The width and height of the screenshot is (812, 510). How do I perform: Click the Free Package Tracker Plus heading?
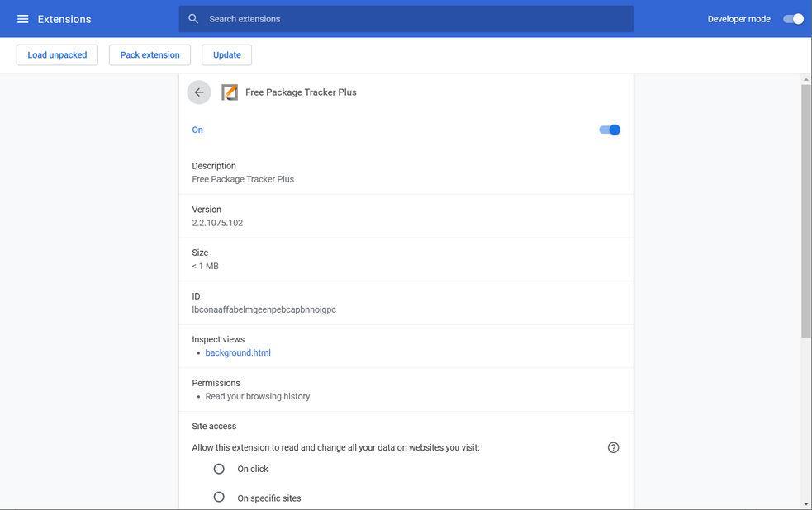[301, 92]
